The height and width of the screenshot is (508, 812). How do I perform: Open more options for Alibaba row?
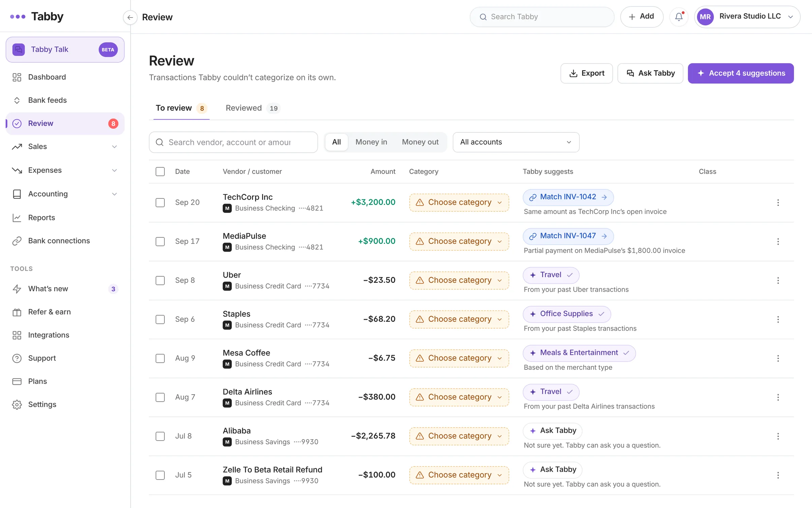point(778,436)
